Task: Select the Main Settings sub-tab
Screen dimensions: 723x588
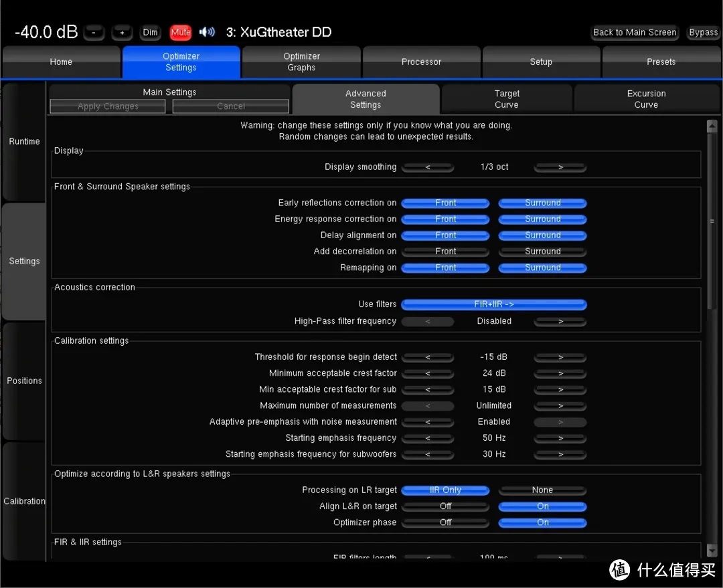Action: [x=169, y=92]
